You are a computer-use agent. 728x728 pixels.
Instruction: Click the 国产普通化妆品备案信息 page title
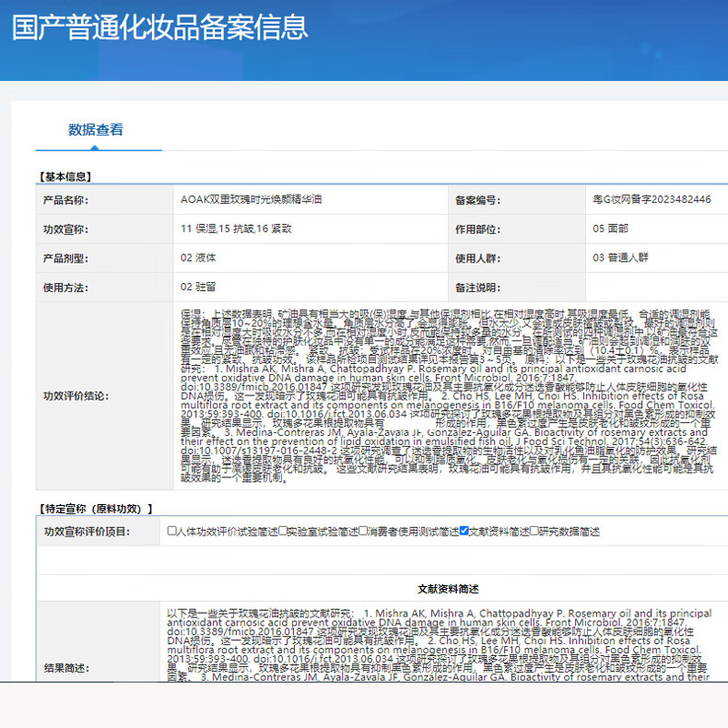coord(159,27)
